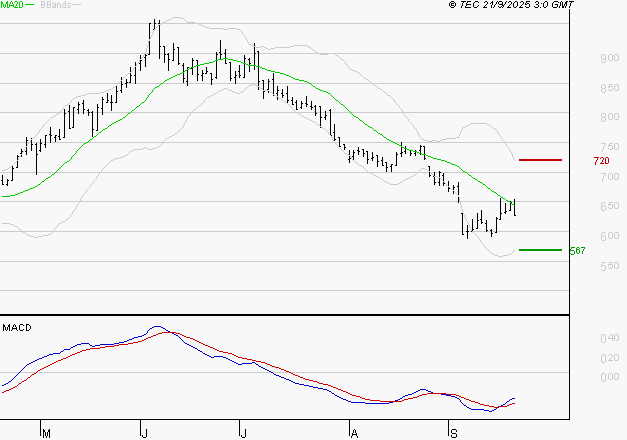Click the MA20 legend label
The width and height of the screenshot is (627, 440).
[12, 5]
